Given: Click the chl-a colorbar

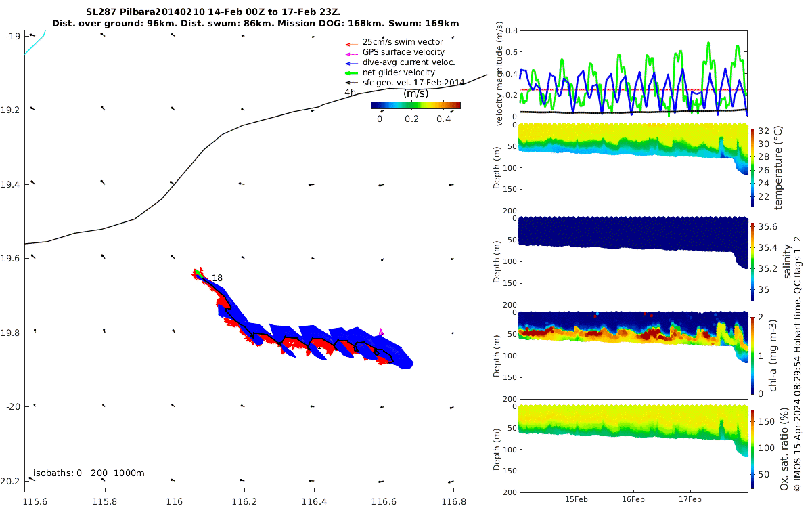Looking at the screenshot, I should (x=752, y=355).
